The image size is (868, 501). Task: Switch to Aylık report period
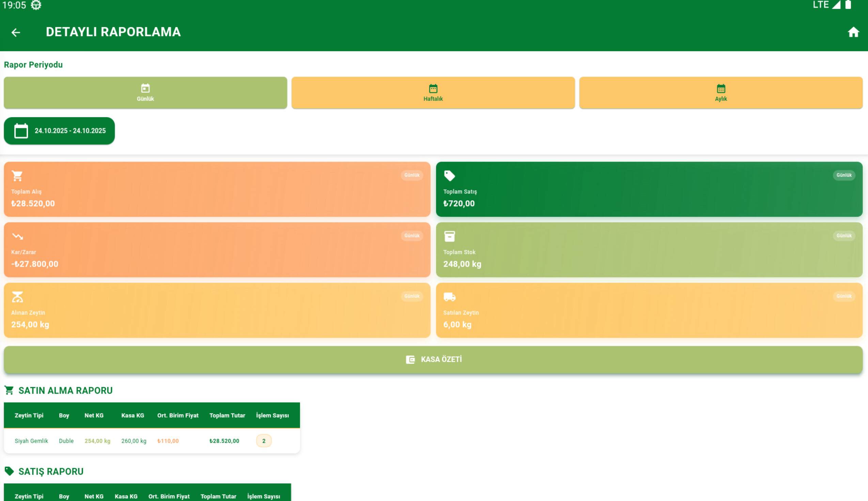[720, 93]
